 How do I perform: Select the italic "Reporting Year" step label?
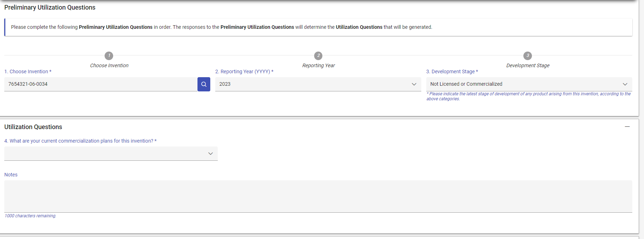point(318,65)
